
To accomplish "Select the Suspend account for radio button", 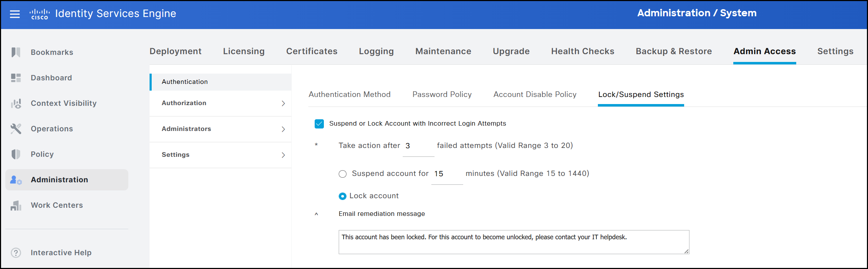I will (x=343, y=174).
